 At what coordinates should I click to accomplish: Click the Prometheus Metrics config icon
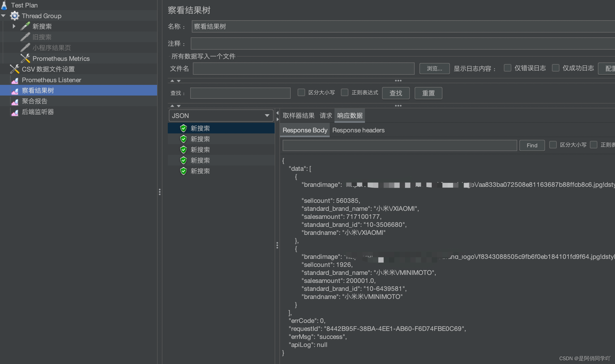(x=25, y=58)
